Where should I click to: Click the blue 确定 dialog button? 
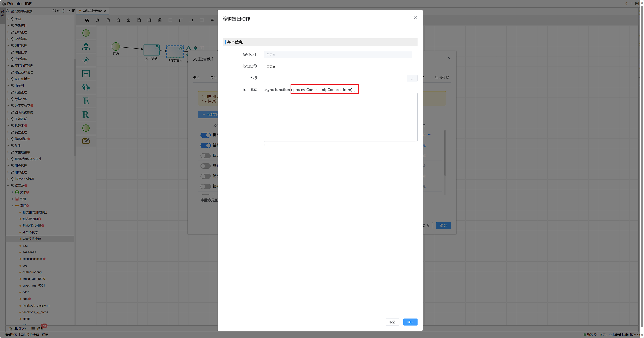[410, 322]
